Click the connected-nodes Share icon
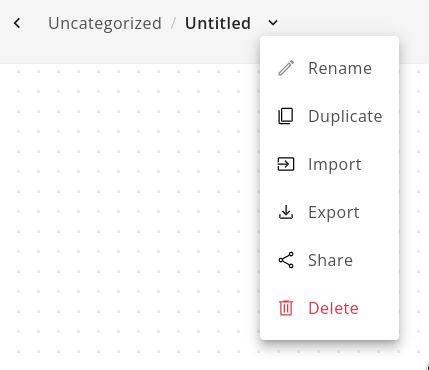Viewport: 429px width, 370px height. pyautogui.click(x=286, y=260)
